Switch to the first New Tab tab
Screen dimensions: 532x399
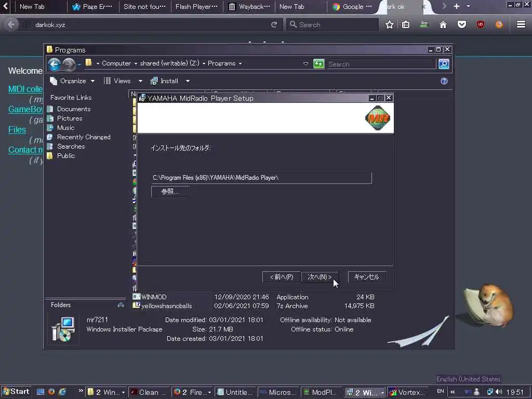click(32, 7)
